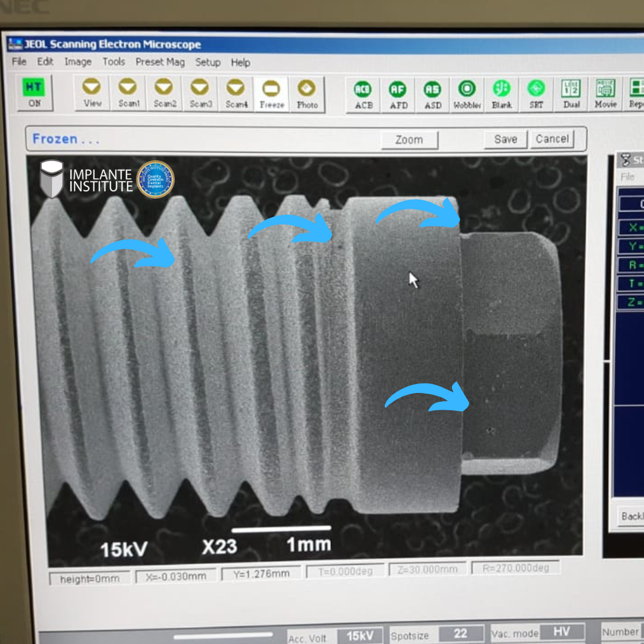Select the Scan4 mode icon
644x644 pixels.
[236, 94]
